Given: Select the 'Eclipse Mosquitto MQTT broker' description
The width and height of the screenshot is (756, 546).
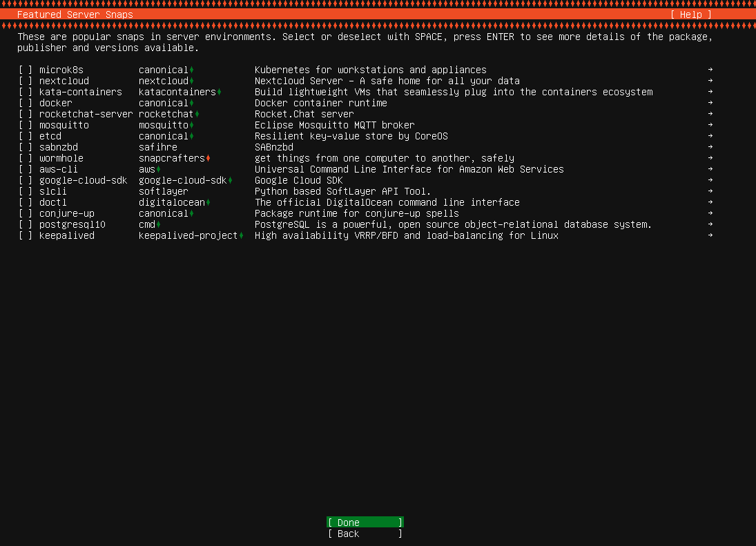Looking at the screenshot, I should 335,126.
